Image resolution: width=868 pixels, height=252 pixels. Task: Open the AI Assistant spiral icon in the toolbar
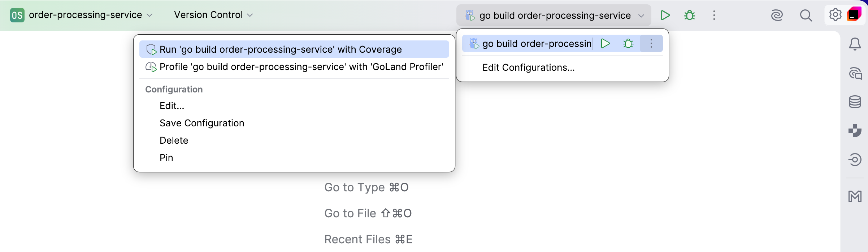[x=777, y=15]
